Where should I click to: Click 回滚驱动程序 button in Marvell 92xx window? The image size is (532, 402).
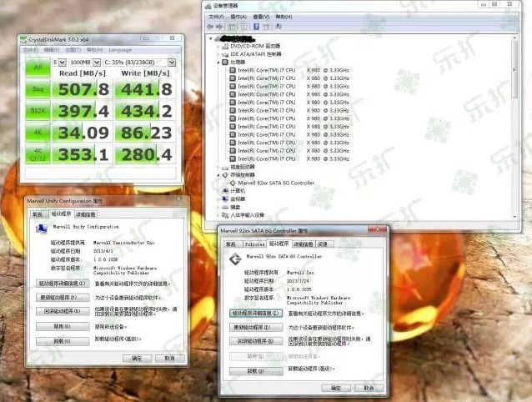tap(256, 341)
